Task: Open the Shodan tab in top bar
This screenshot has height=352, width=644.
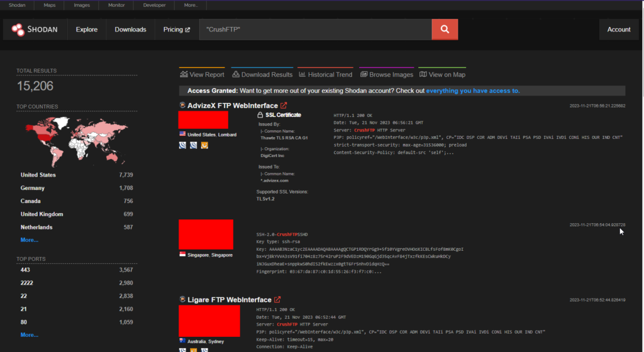Action: (17, 5)
